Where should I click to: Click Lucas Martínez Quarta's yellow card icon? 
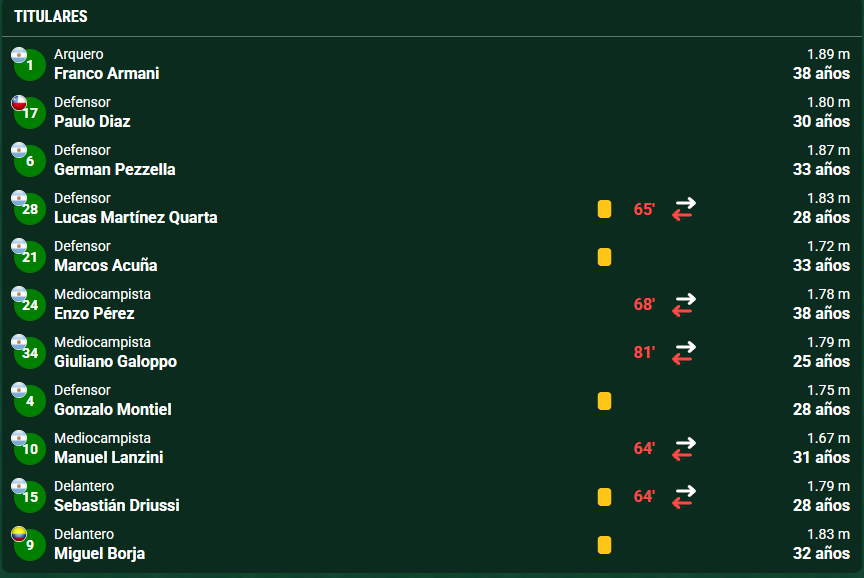pos(604,209)
